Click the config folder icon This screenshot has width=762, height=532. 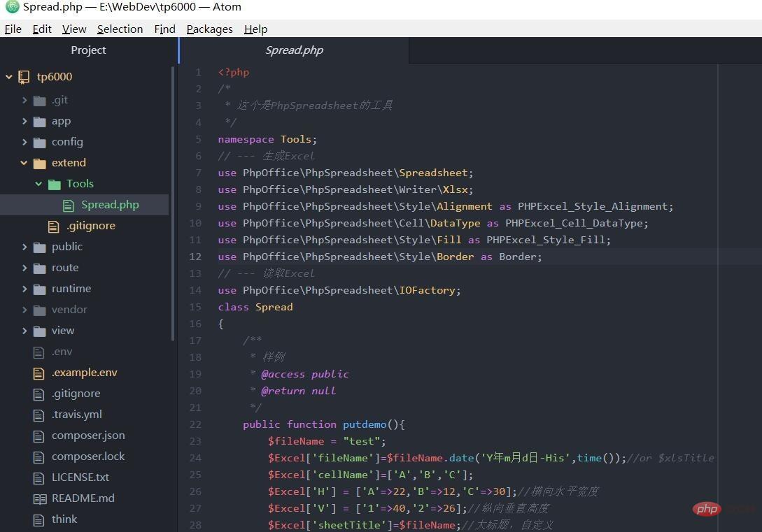(x=39, y=142)
